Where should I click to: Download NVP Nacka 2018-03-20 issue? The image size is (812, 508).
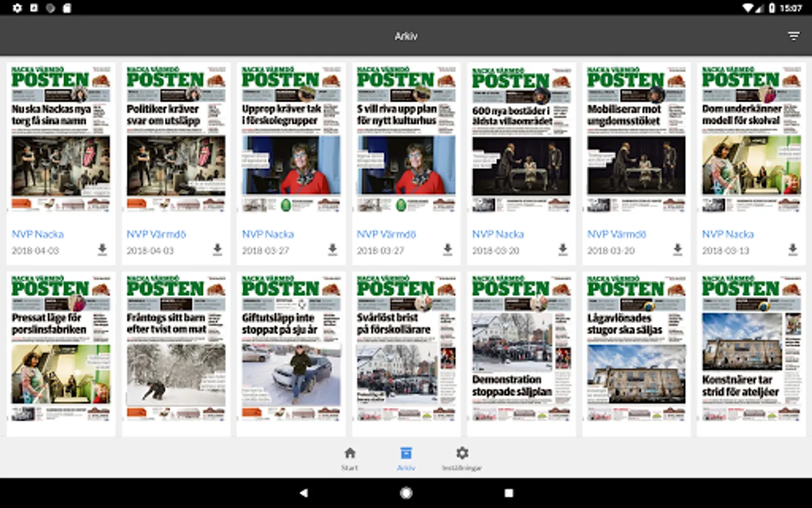(x=562, y=249)
